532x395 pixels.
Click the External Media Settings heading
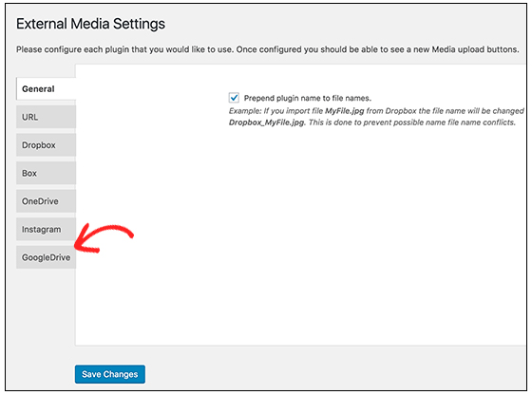click(x=90, y=24)
